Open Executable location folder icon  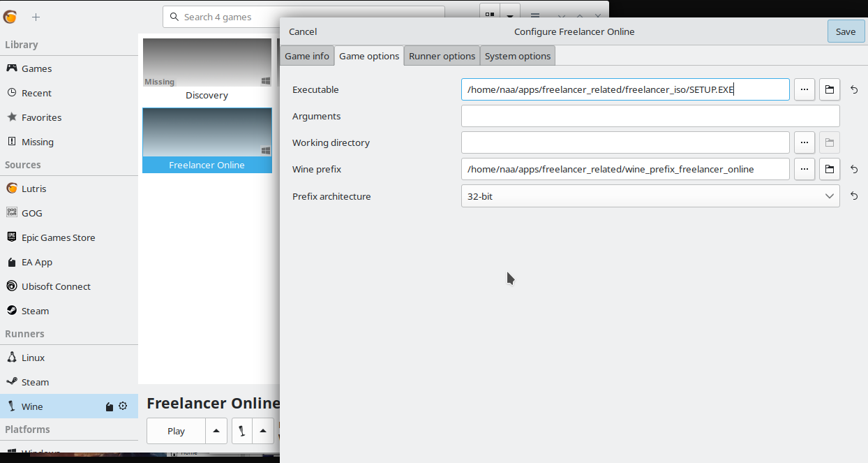click(x=830, y=89)
